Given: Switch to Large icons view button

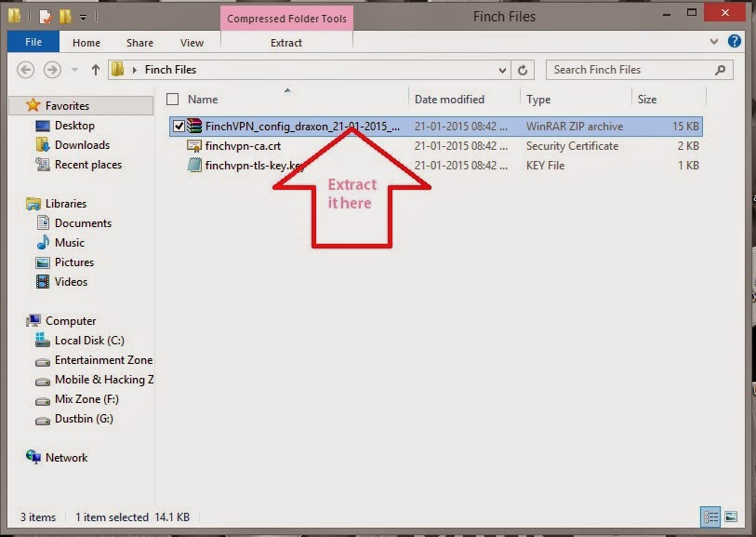Looking at the screenshot, I should [x=731, y=517].
